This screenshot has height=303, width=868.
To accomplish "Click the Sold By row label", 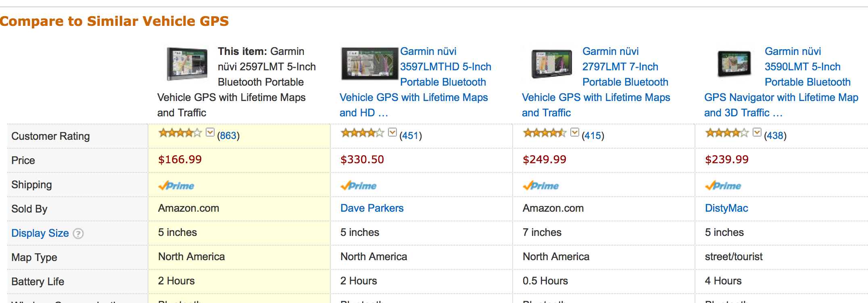I will point(29,209).
